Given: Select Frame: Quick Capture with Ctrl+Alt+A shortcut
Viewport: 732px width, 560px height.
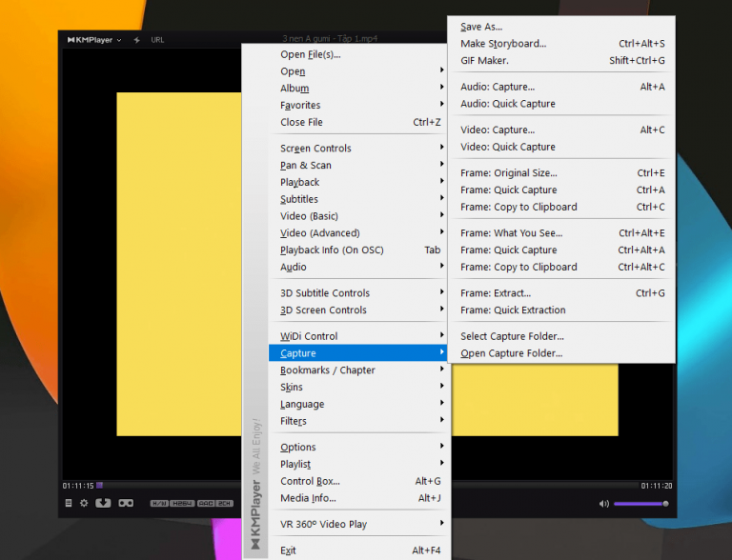Looking at the screenshot, I should click(x=561, y=250).
